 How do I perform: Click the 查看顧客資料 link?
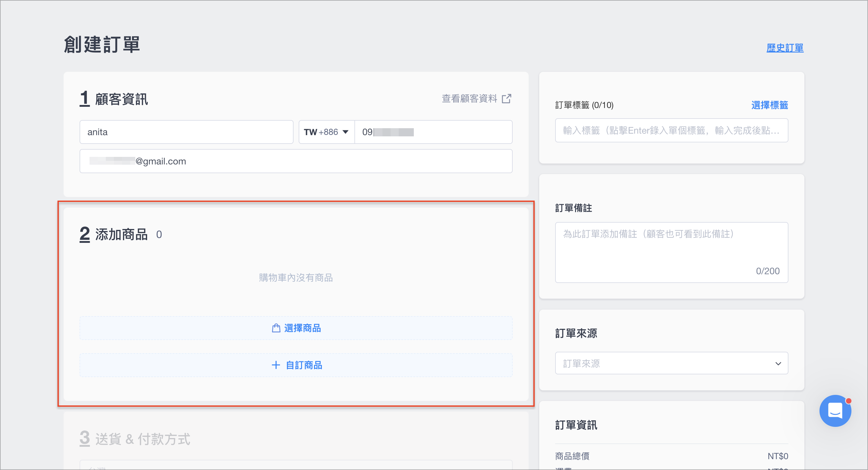[469, 98]
